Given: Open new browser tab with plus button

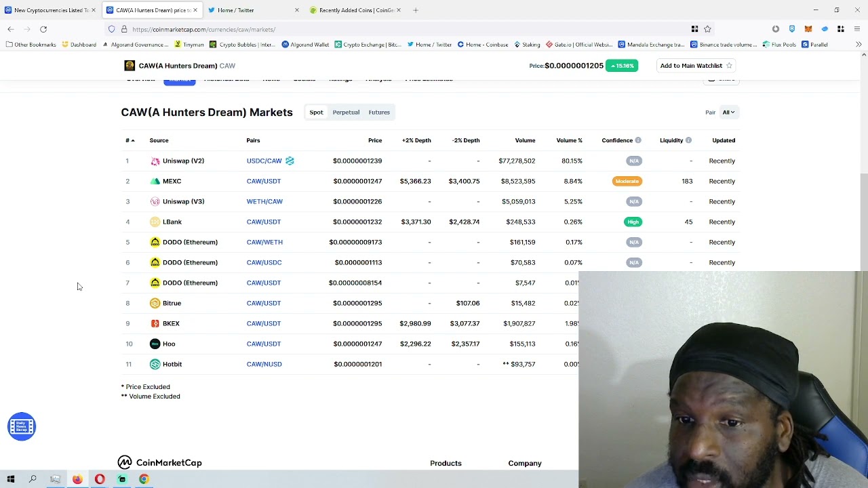Looking at the screenshot, I should point(416,10).
